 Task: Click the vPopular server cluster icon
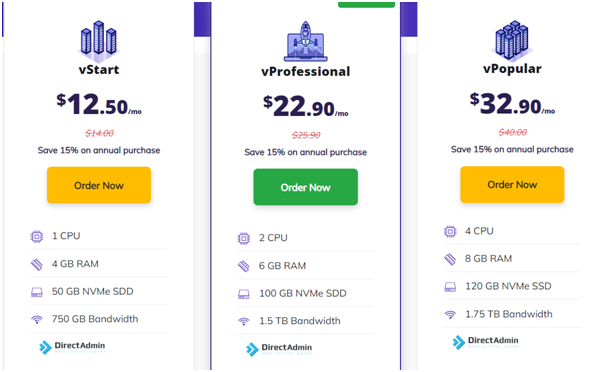tap(512, 41)
